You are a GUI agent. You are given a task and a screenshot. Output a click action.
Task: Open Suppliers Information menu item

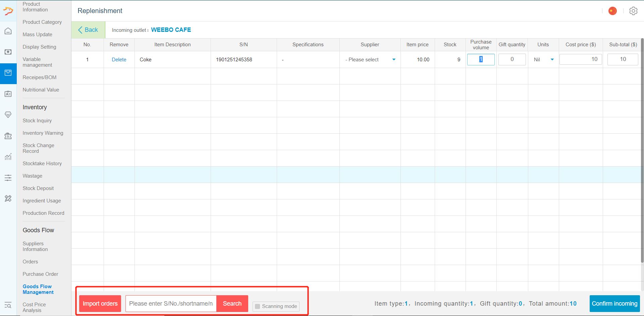coord(35,246)
